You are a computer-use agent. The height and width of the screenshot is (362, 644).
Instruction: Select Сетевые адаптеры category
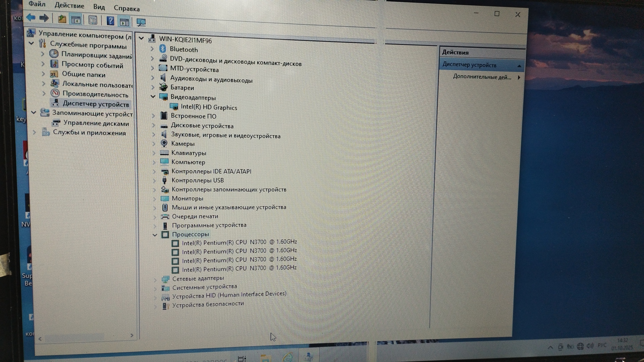198,279
